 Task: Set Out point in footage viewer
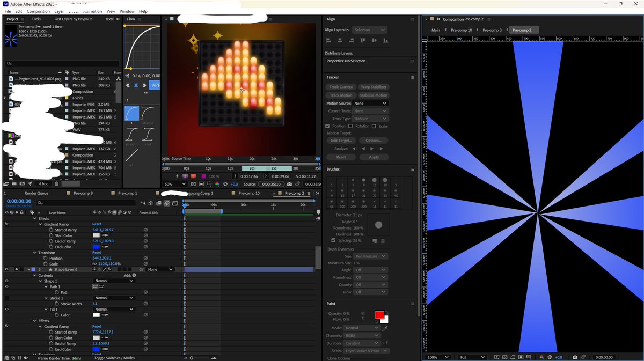tap(267, 176)
